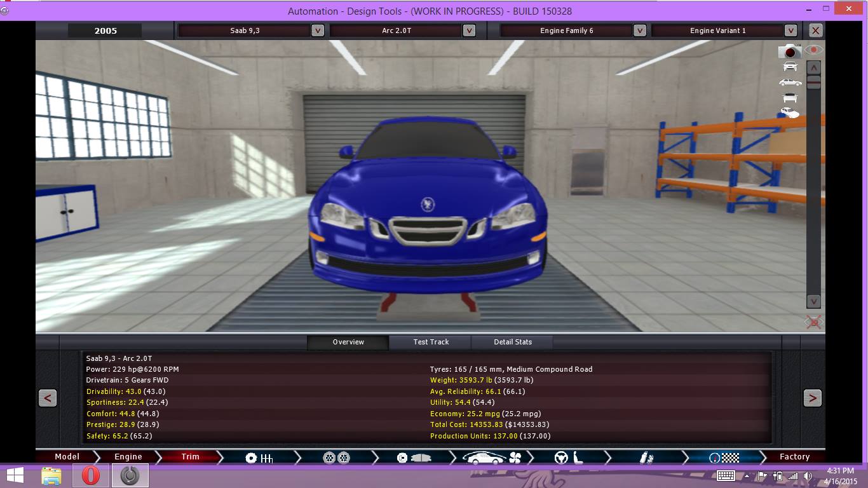Go to next page with right arrow
Screen dimensions: 868x488
(x=812, y=398)
